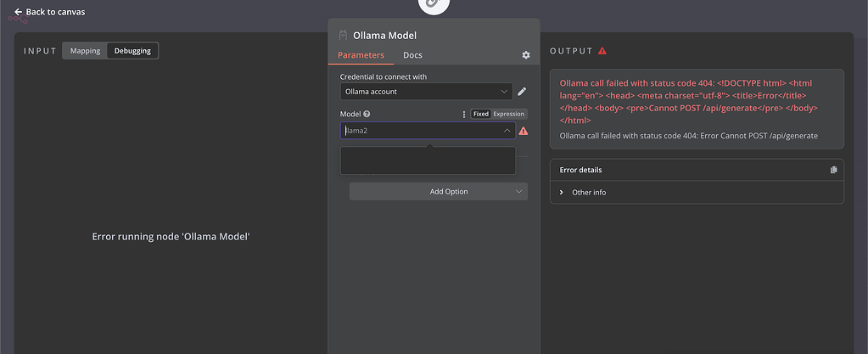
Task: Open the Ollama account credential dropdown
Action: click(x=426, y=92)
